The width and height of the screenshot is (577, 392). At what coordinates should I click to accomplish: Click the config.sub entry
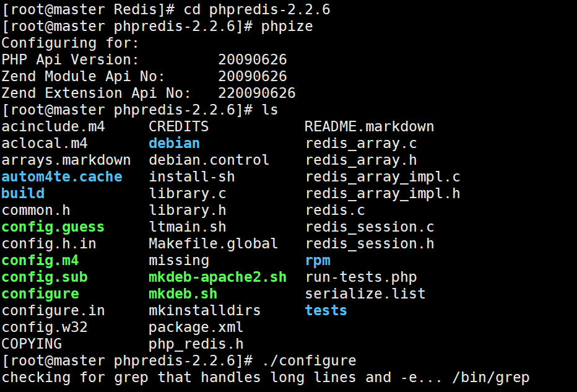[x=45, y=277]
